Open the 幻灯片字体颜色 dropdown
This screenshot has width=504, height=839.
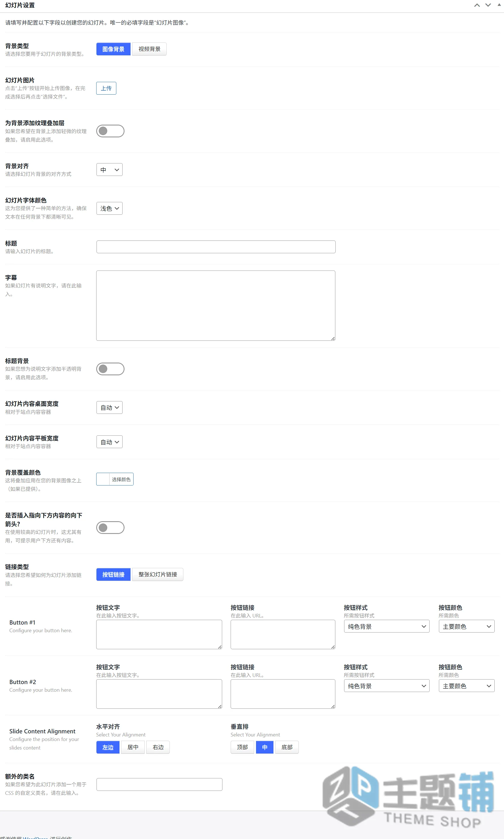(109, 208)
